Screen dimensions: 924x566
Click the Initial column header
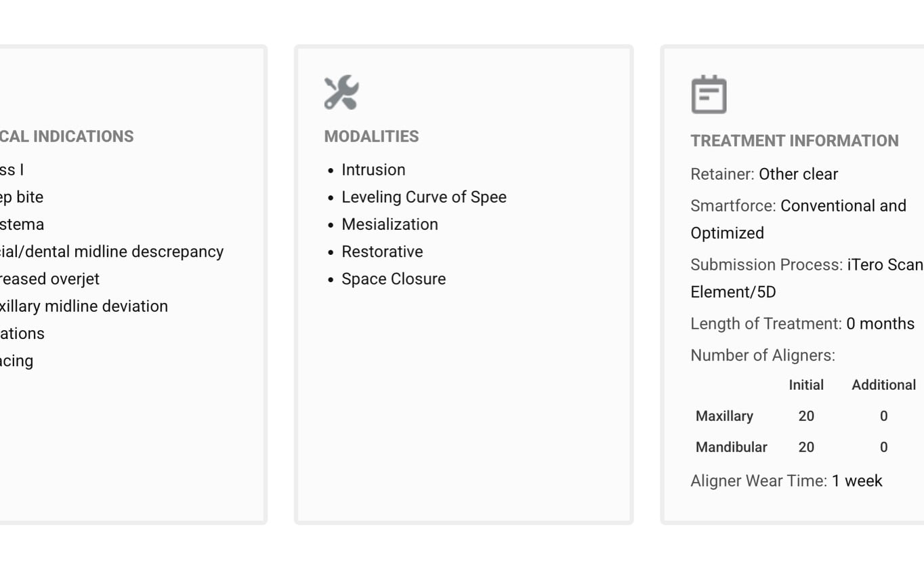coord(806,385)
